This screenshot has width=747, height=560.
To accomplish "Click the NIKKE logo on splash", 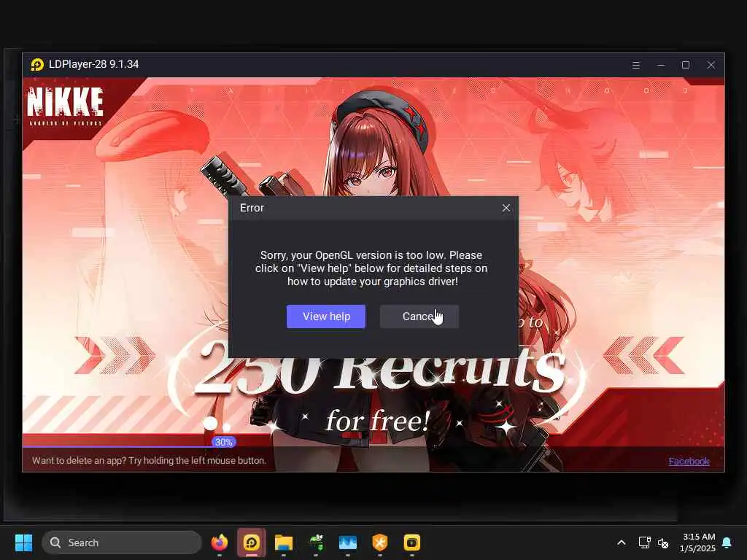I will [x=65, y=106].
